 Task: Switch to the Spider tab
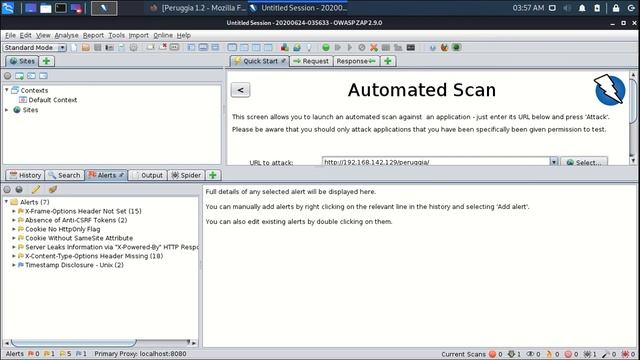pos(186,175)
